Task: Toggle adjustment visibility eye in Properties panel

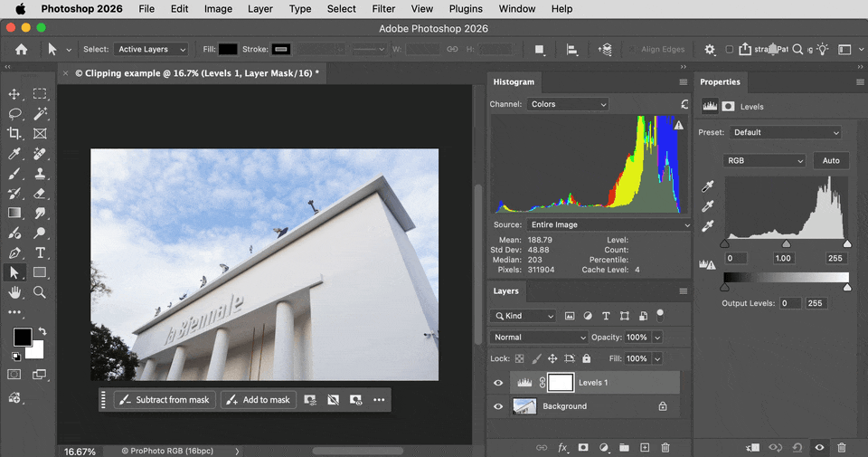Action: click(x=819, y=448)
